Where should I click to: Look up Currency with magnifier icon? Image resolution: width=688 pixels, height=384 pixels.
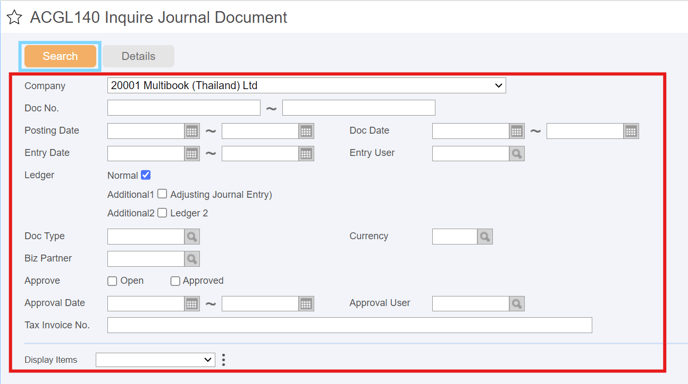(x=484, y=237)
